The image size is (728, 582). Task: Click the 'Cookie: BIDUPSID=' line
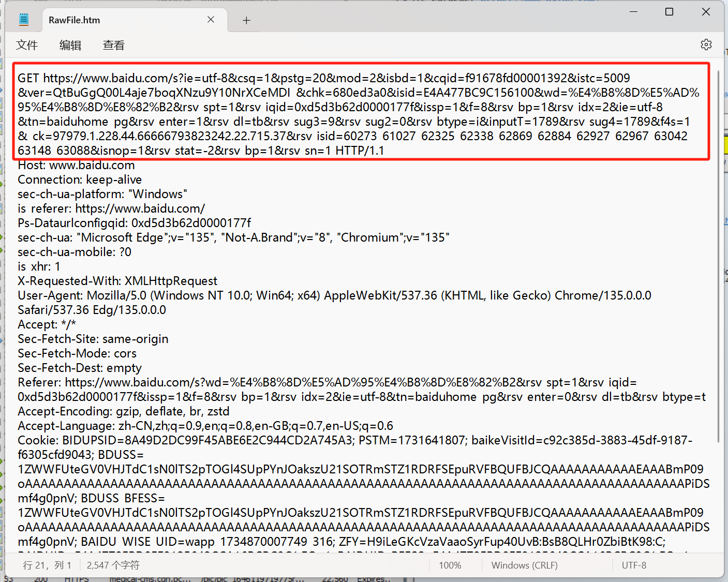point(355,440)
